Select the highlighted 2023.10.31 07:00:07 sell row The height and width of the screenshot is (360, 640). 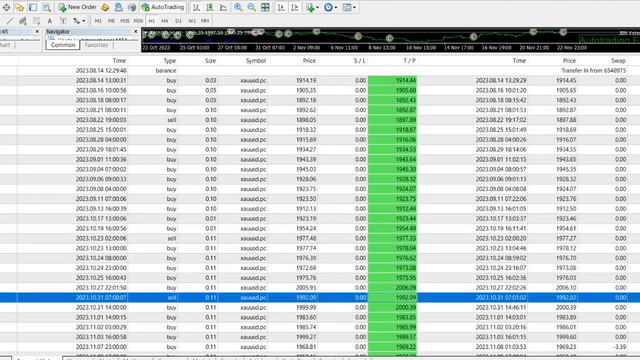click(320, 298)
